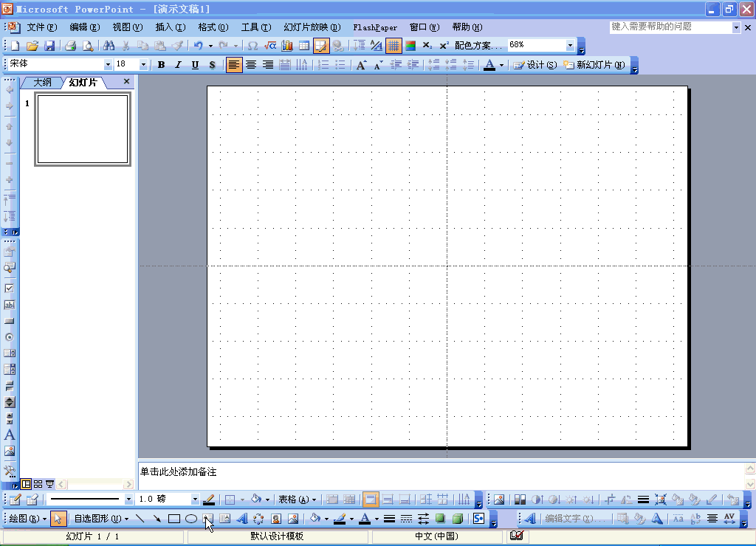Open the 文件(F) menu
Screen dimensions: 756x546
42,27
